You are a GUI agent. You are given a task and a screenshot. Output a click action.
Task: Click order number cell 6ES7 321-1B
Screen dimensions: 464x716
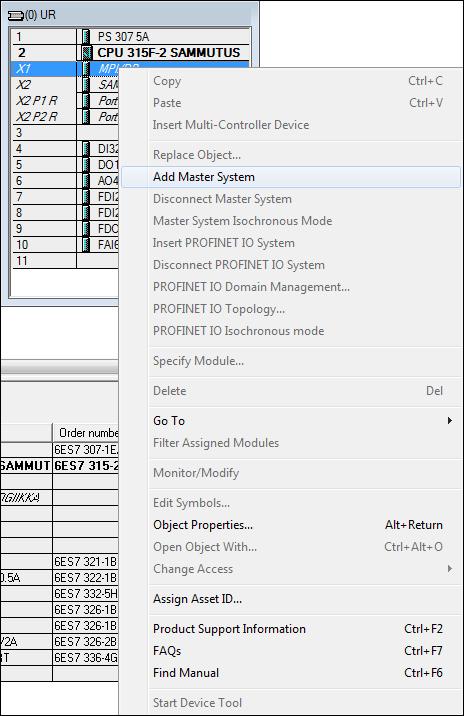pos(86,562)
